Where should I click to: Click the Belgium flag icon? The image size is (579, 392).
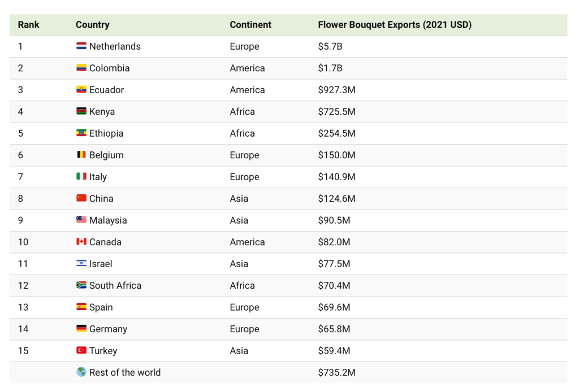(81, 155)
